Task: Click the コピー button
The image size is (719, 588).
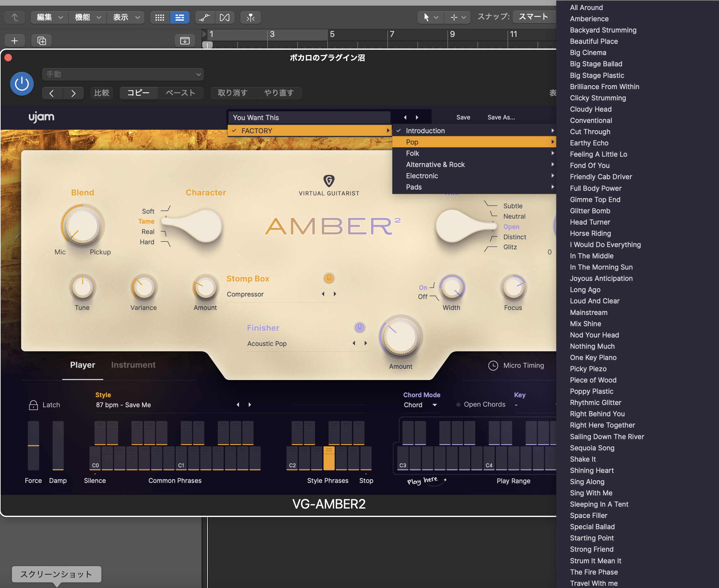Action: pyautogui.click(x=138, y=93)
